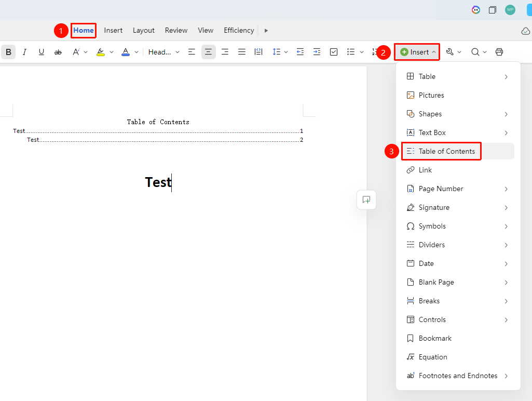Toggle bold formatting

point(8,52)
